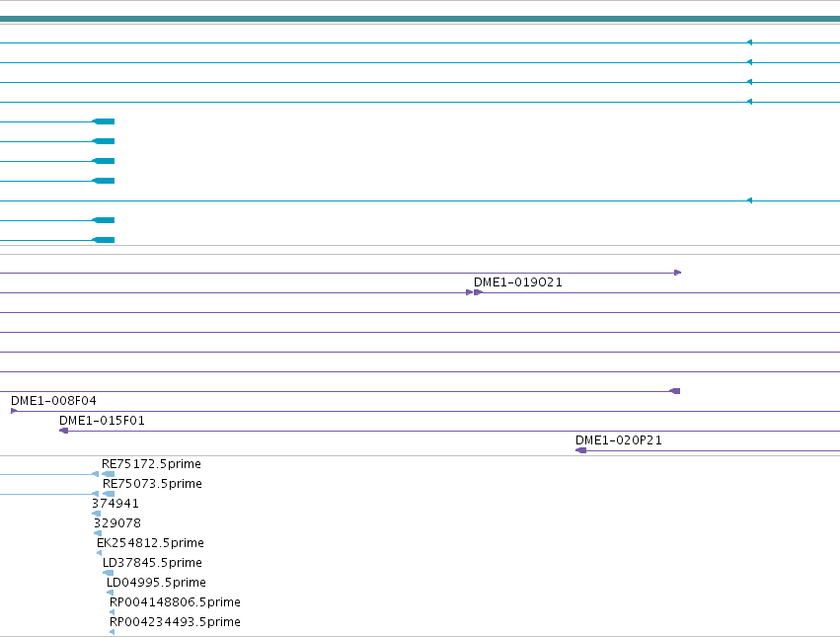Click the 329078 label
The height and width of the screenshot is (637, 840).
tap(117, 523)
